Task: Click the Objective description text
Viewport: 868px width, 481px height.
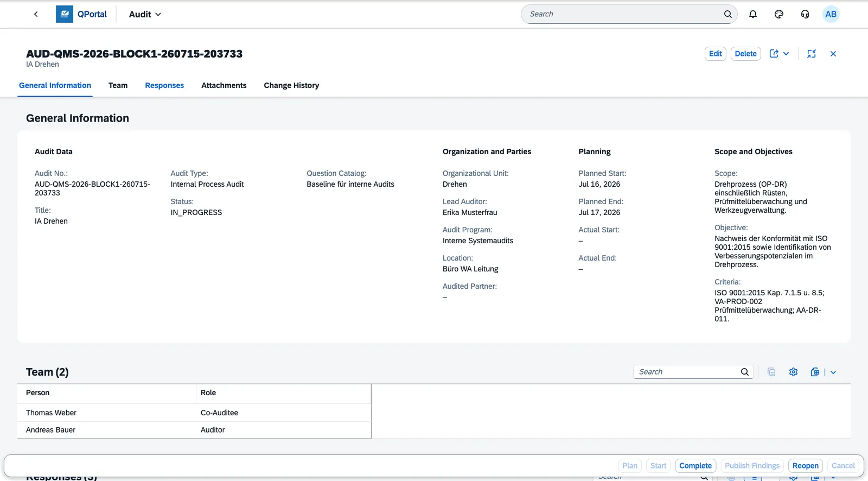Action: coord(773,251)
